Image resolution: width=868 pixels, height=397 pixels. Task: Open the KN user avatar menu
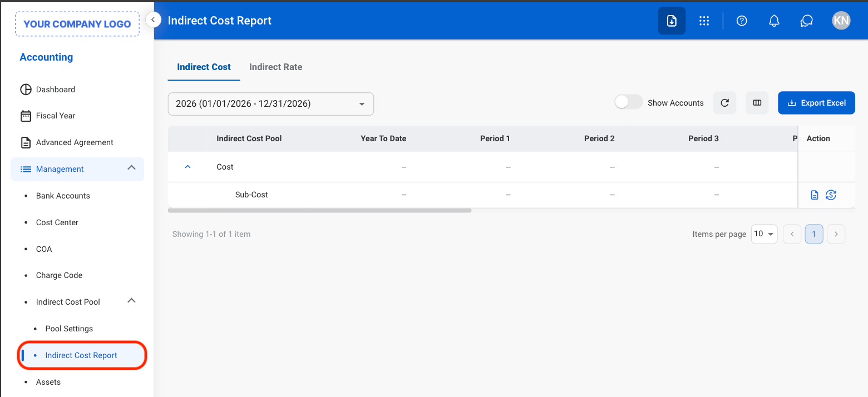click(841, 21)
